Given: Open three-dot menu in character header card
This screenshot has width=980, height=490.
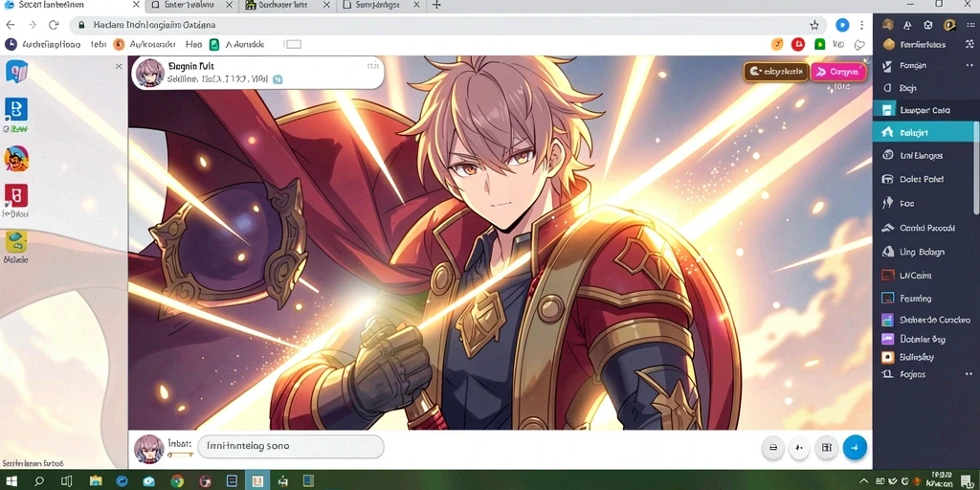Looking at the screenshot, I should point(372,65).
